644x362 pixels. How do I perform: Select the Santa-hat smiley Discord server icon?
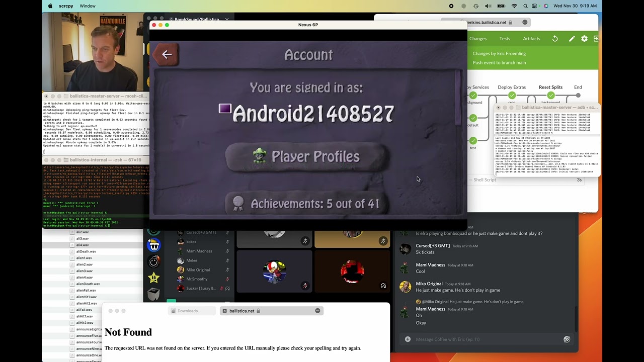pyautogui.click(x=153, y=245)
